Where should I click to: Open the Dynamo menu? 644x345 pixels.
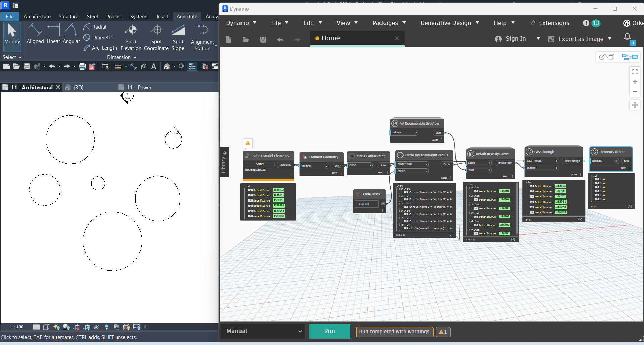pos(241,23)
